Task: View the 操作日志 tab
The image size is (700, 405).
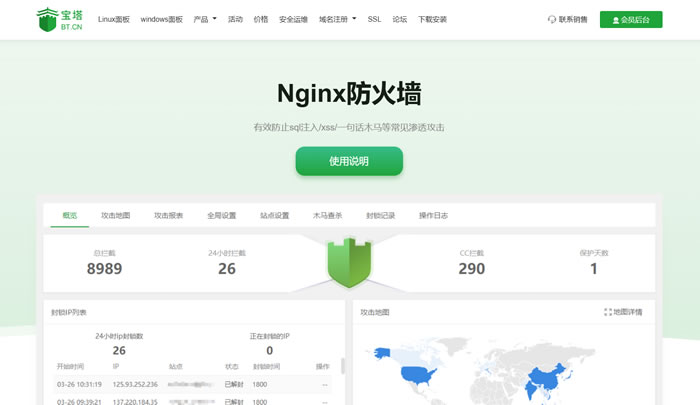Action: [433, 215]
